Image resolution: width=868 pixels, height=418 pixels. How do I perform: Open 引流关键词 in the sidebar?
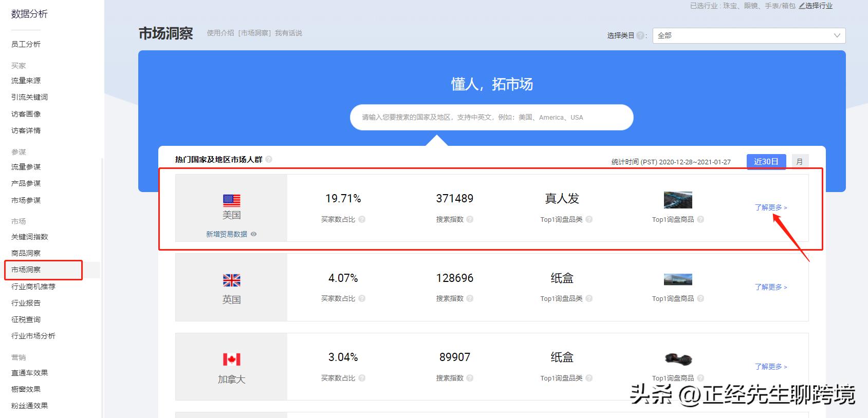[x=29, y=97]
